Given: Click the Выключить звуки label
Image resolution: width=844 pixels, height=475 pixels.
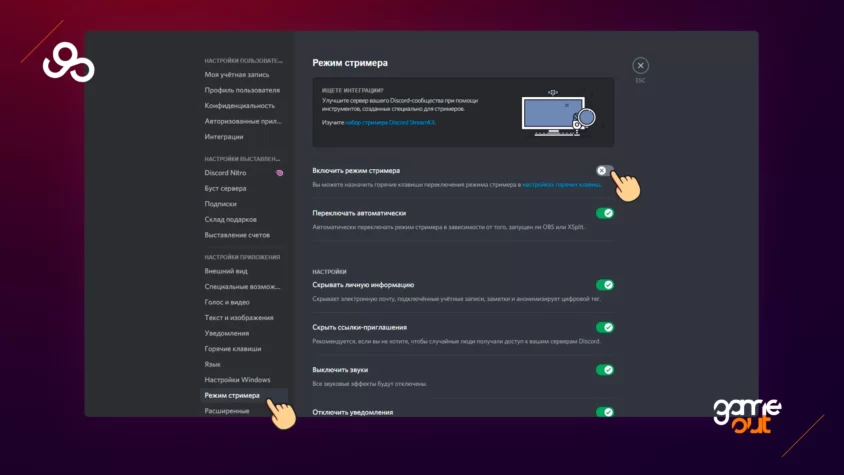Looking at the screenshot, I should coord(340,370).
